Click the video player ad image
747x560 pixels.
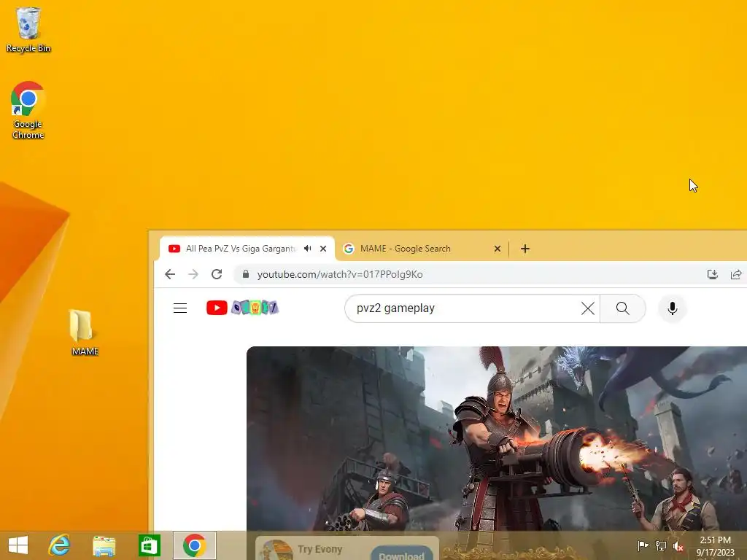click(496, 438)
